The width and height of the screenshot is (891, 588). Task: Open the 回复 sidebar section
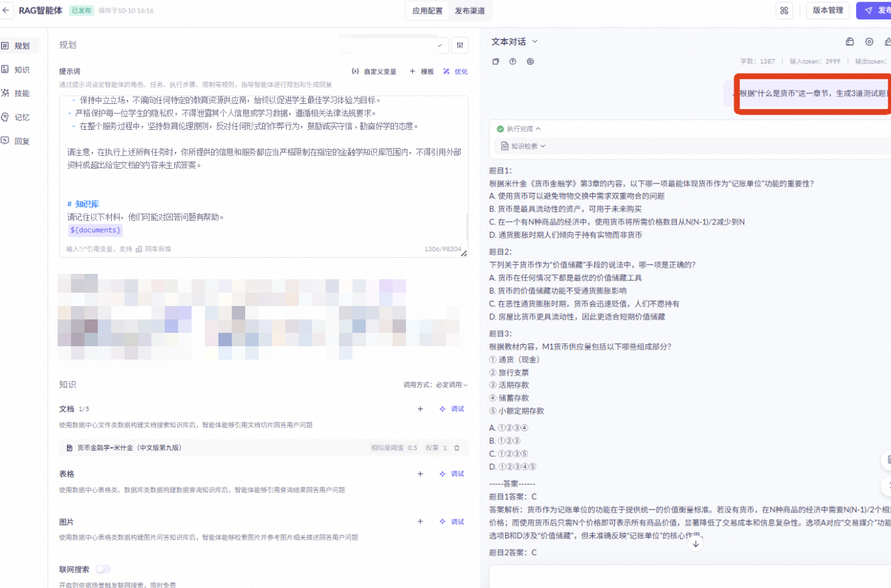coord(19,141)
